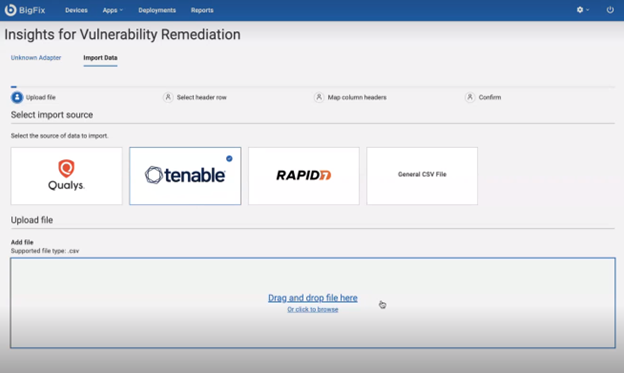
Task: Switch to the Unknown Adapter tab
Action: pos(36,58)
